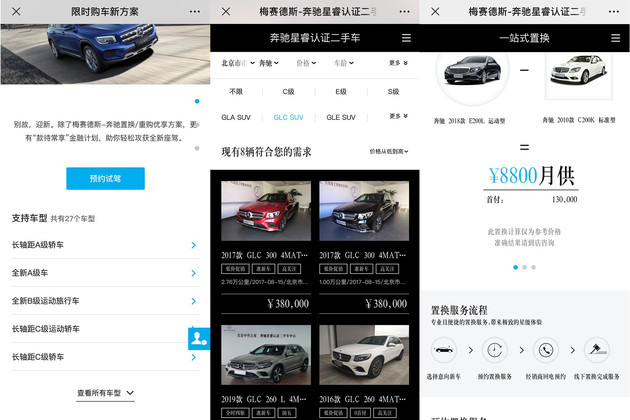This screenshot has height=420, width=630.
Task: Open red 2017款 GLC 300 car photo
Action: (x=266, y=211)
